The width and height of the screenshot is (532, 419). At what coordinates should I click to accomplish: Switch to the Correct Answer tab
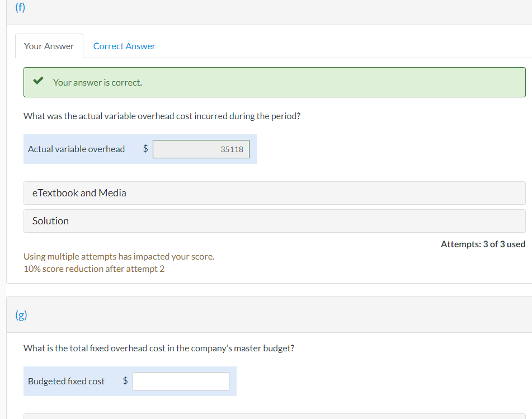tap(124, 46)
